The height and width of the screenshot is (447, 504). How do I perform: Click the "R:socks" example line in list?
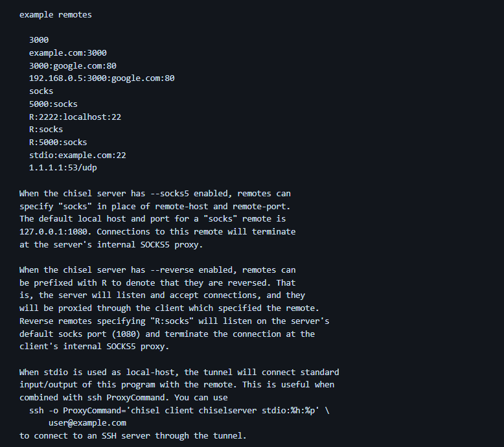[x=46, y=130]
